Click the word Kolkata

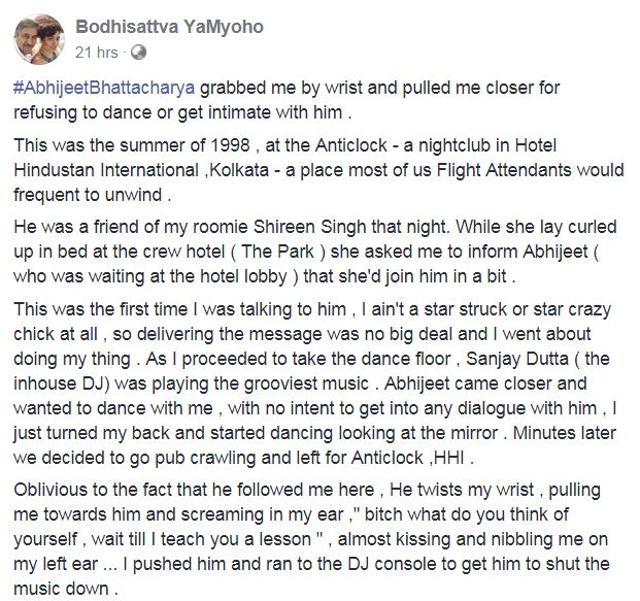pos(239,170)
